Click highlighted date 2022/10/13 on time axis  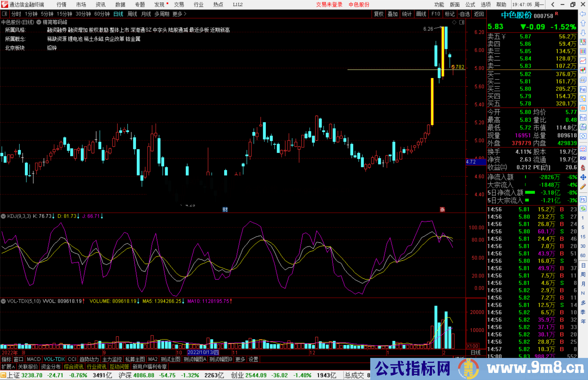[x=203, y=352]
